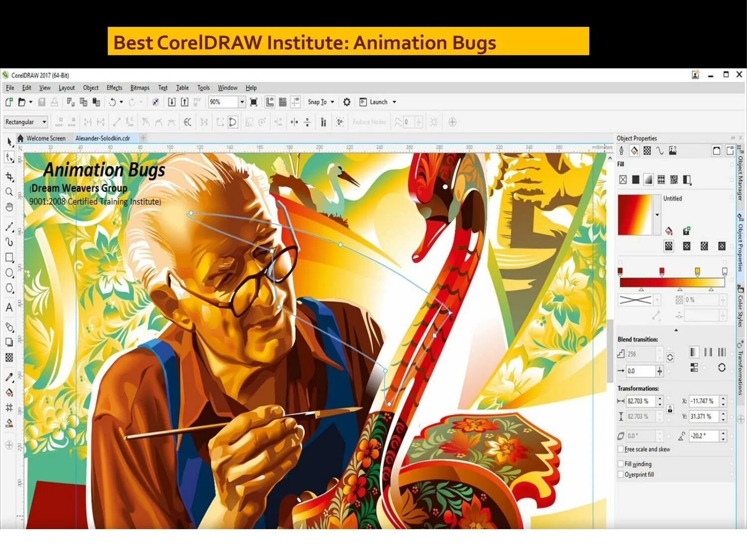Select the white end gradient color stop
Screen dimensions: 747x560
(x=725, y=271)
